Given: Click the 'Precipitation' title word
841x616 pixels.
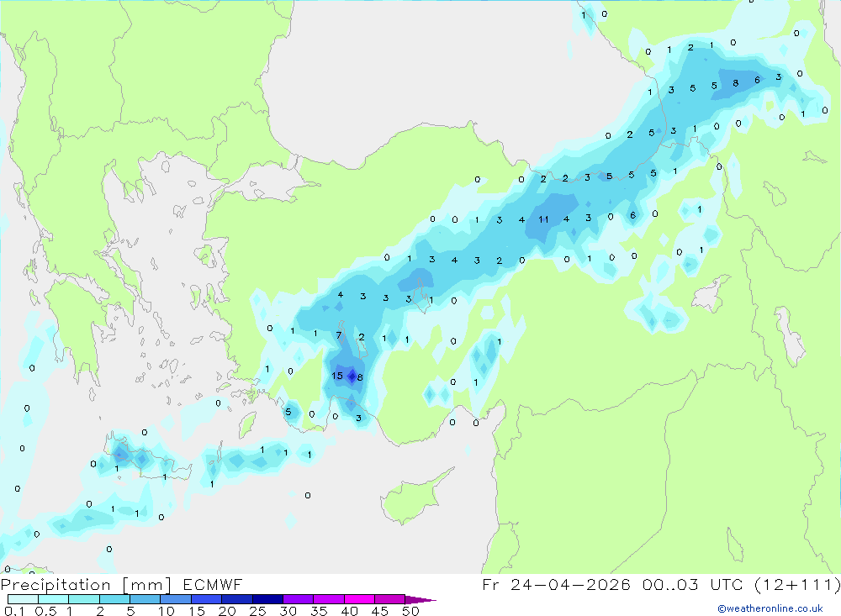Looking at the screenshot, I should click(x=56, y=585).
